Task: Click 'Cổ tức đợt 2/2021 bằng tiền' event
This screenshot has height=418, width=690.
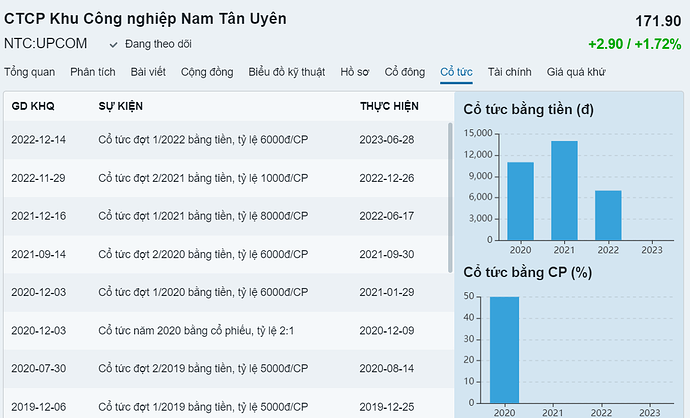Action: tap(203, 178)
